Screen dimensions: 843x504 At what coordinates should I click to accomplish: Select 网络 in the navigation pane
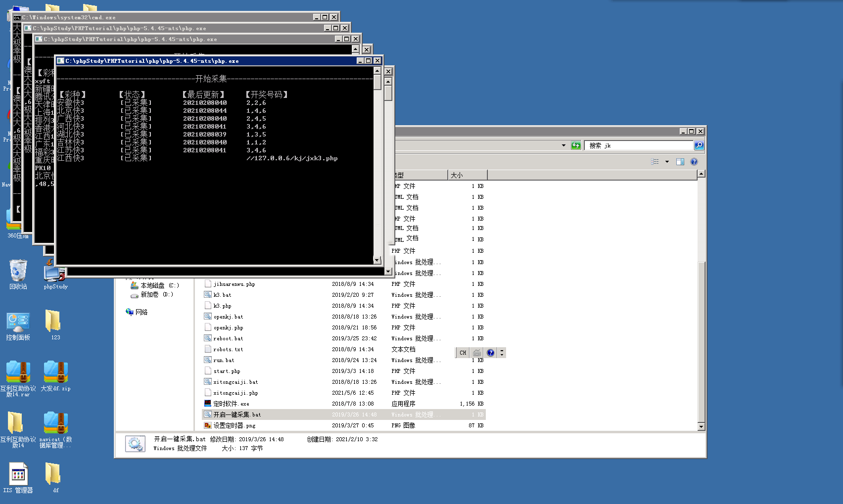(x=141, y=312)
